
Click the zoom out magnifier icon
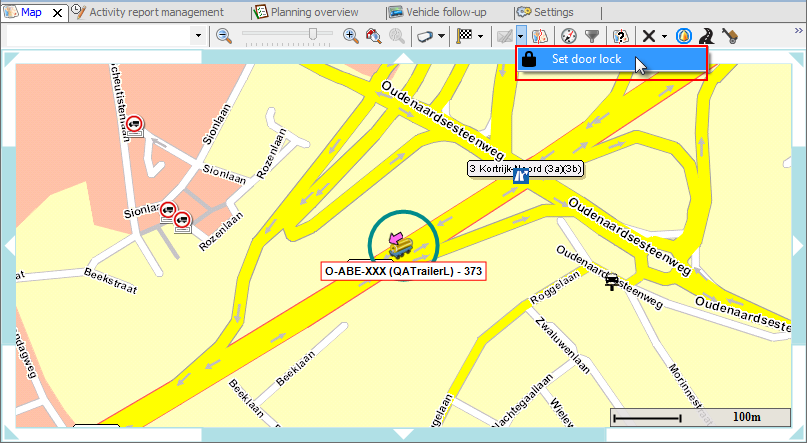point(224,36)
